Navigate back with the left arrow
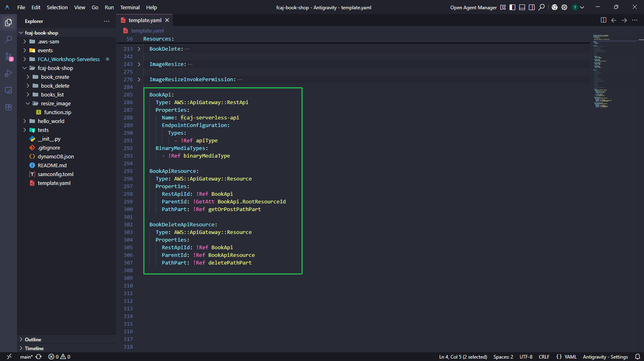 click(x=614, y=20)
